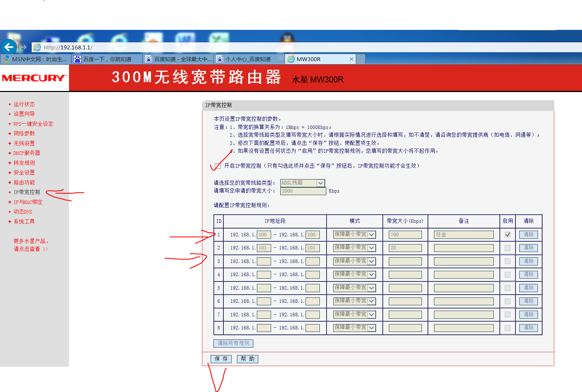Click the MERCURY logo

pos(34,78)
